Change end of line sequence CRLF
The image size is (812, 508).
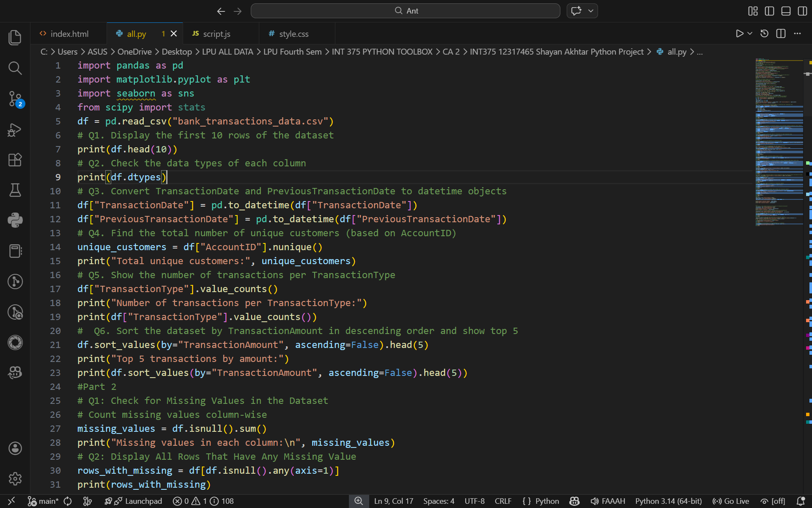tap(503, 501)
